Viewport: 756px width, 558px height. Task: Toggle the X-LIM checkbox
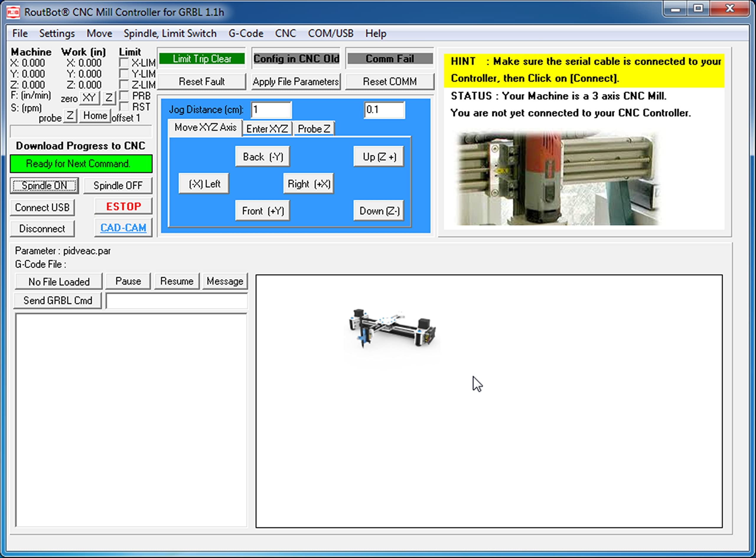coord(124,62)
